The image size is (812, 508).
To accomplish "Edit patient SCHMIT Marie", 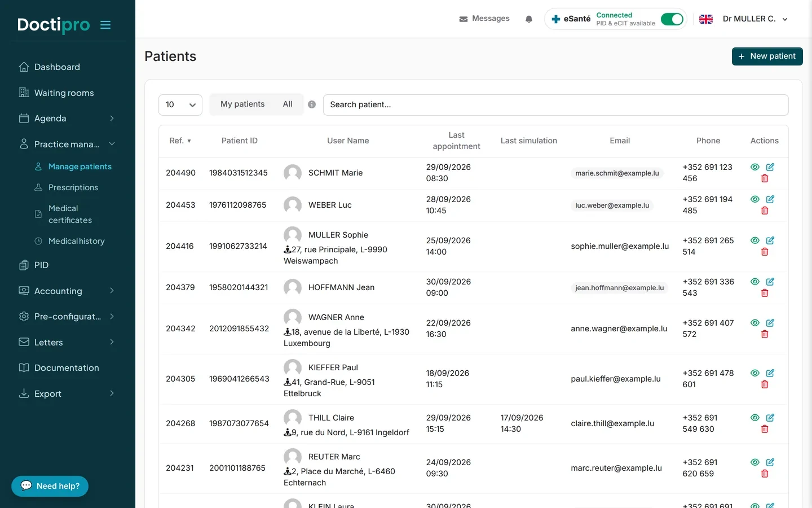I will click(x=770, y=167).
